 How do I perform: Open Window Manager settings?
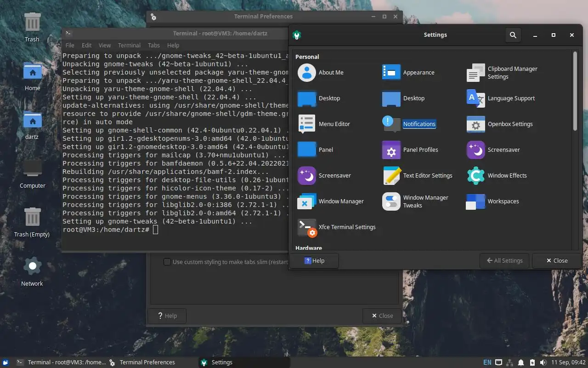click(330, 201)
